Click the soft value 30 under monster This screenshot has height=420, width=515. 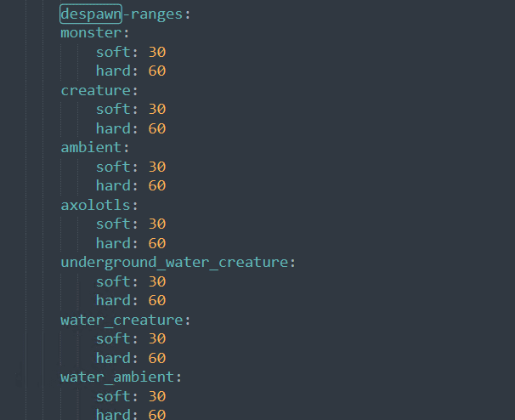click(x=156, y=52)
